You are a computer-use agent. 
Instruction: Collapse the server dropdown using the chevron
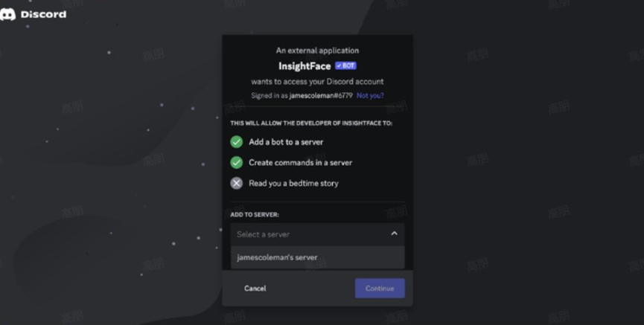point(395,234)
